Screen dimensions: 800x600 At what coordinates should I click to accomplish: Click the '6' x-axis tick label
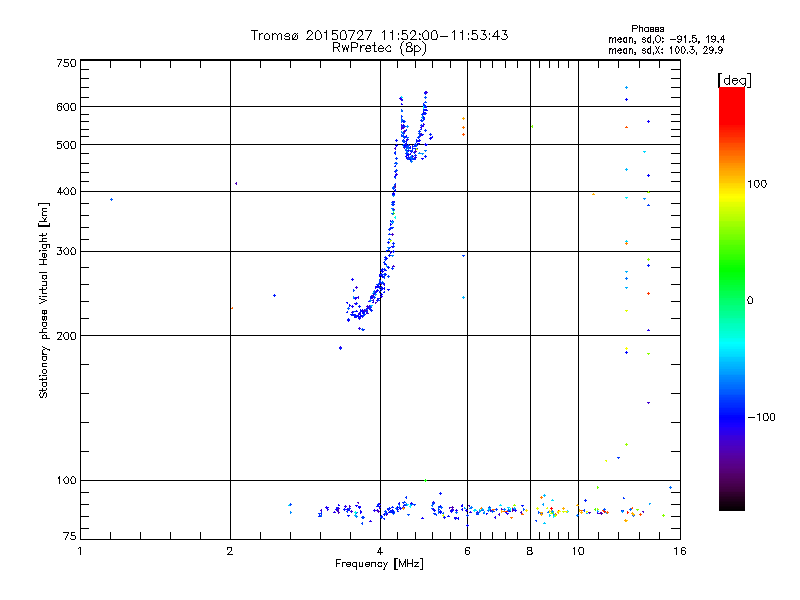[467, 551]
